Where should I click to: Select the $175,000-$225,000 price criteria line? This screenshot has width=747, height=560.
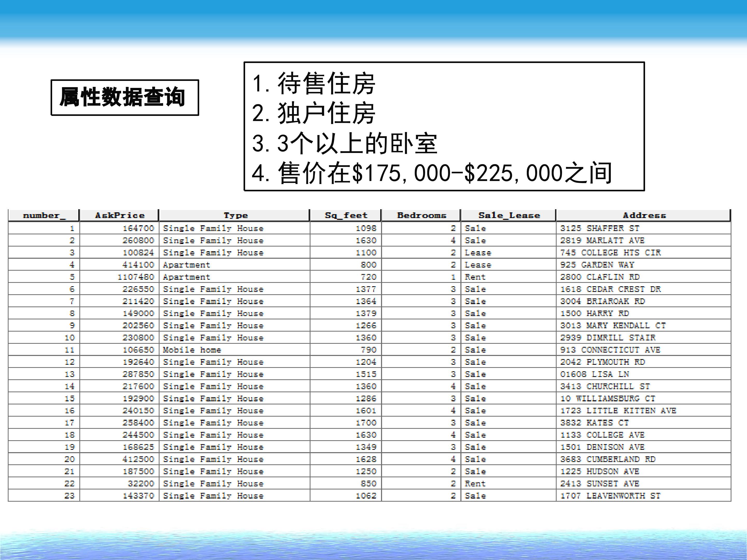[432, 173]
